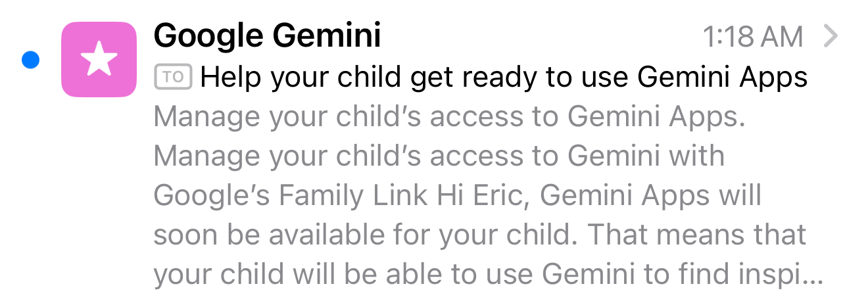Click the TO recipient badge
The image size is (868, 303).
[173, 78]
